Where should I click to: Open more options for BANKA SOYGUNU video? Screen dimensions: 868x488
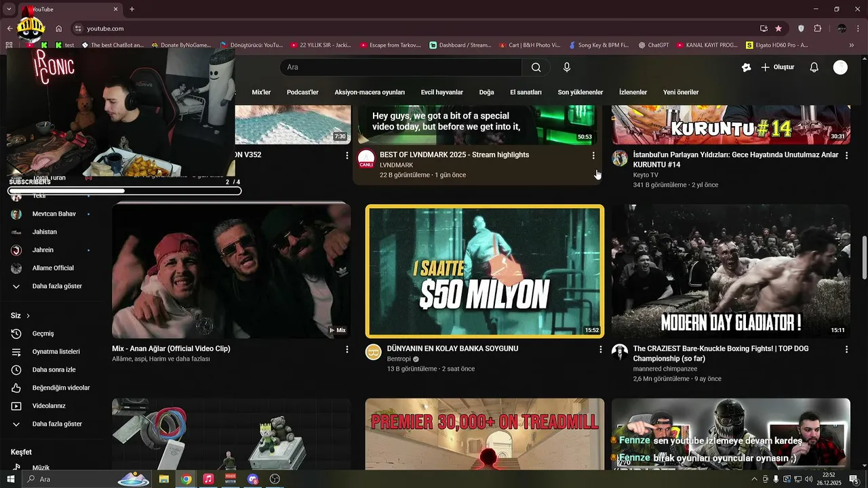coord(600,349)
